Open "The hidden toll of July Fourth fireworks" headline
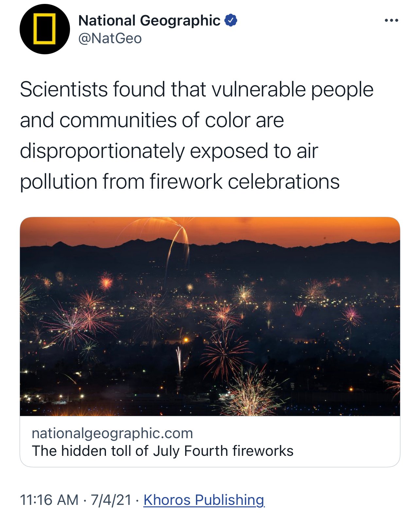Viewport: 420px width, 516px height. pos(163,451)
